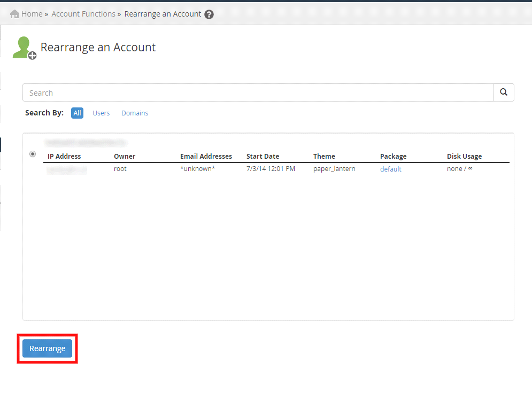This screenshot has width=532, height=396.
Task: Click the Owner column header
Action: coord(125,156)
